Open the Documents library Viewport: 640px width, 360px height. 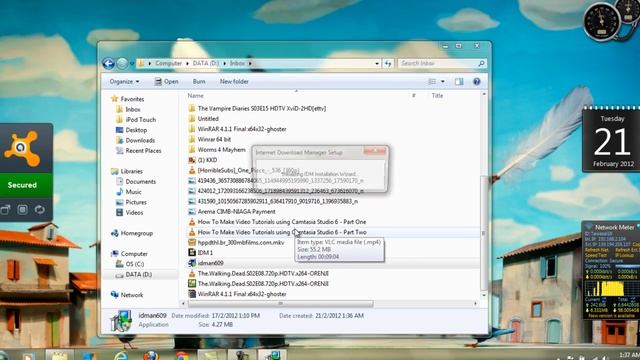tap(140, 182)
